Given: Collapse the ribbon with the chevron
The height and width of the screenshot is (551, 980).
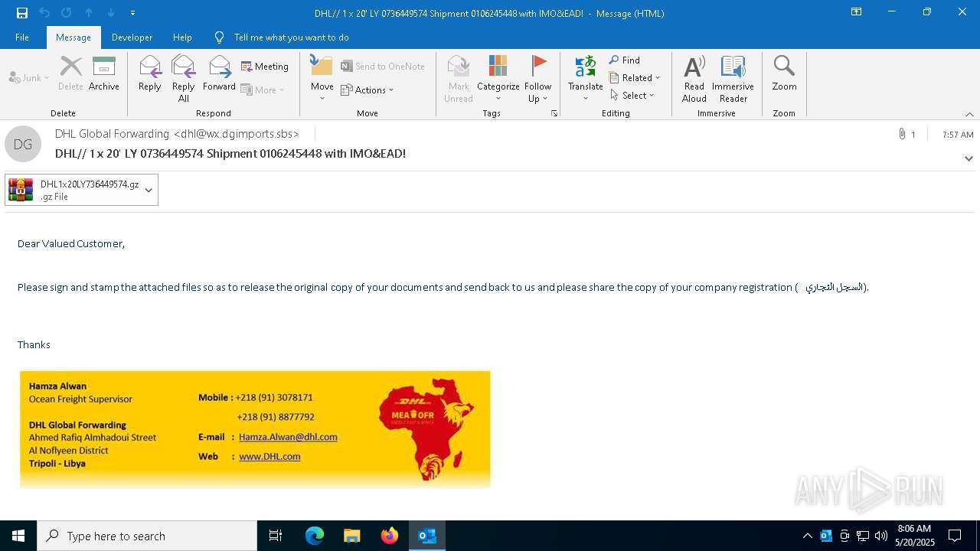Looking at the screenshot, I should pyautogui.click(x=969, y=114).
